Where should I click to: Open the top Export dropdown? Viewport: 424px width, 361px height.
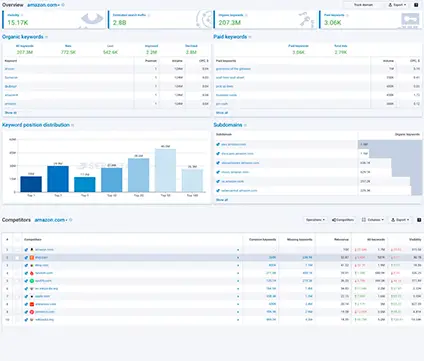pos(397,5)
